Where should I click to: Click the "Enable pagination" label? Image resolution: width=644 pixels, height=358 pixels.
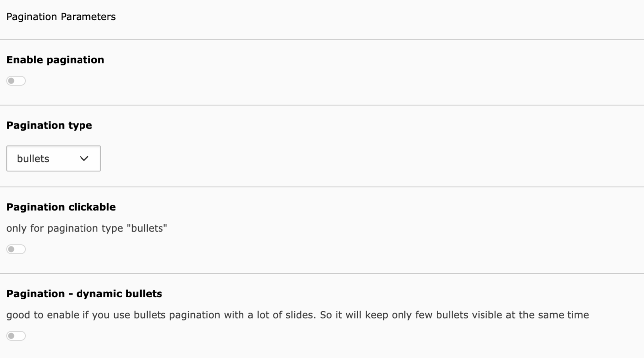tap(55, 60)
